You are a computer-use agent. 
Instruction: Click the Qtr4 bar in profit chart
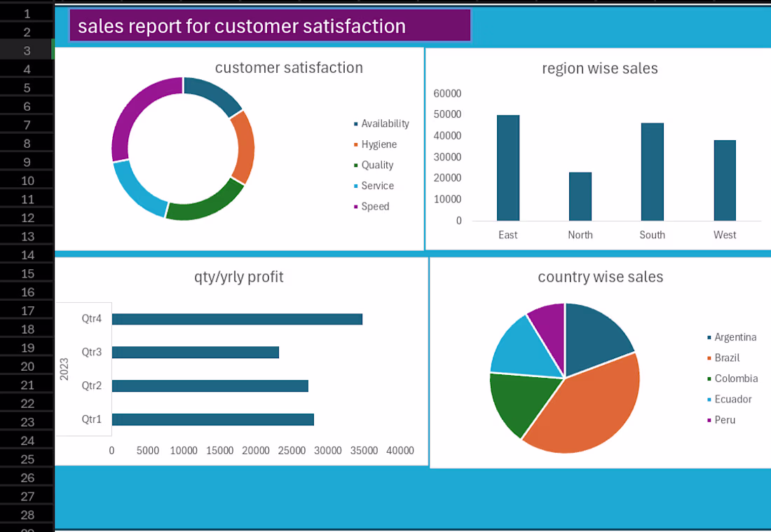click(x=237, y=319)
